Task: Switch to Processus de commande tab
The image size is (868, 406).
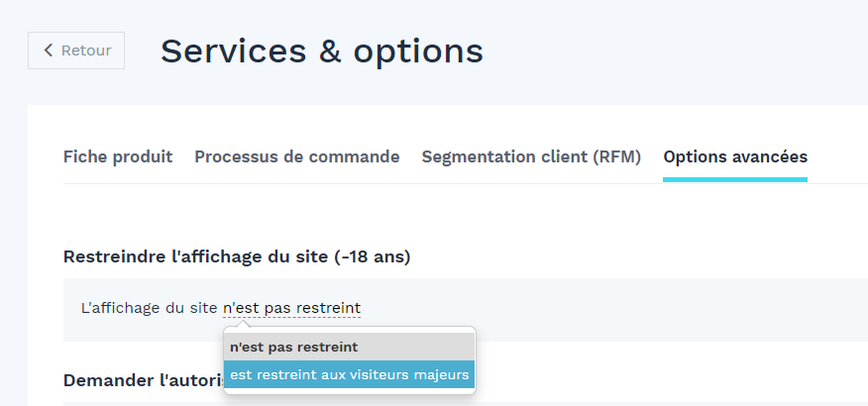Action: pyautogui.click(x=296, y=157)
